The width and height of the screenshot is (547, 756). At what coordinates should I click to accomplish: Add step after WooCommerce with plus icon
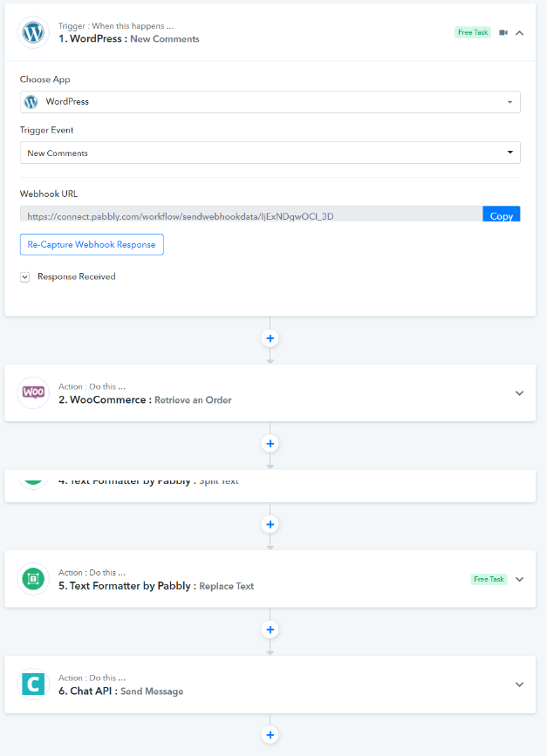point(270,444)
